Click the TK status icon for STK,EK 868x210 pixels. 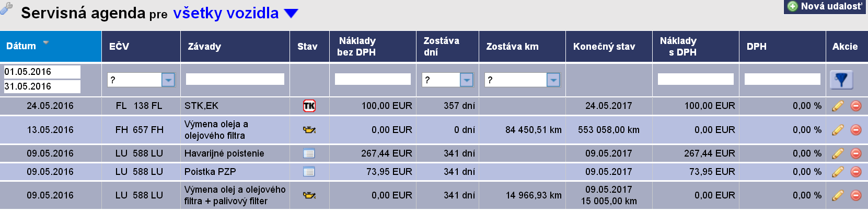(x=309, y=106)
